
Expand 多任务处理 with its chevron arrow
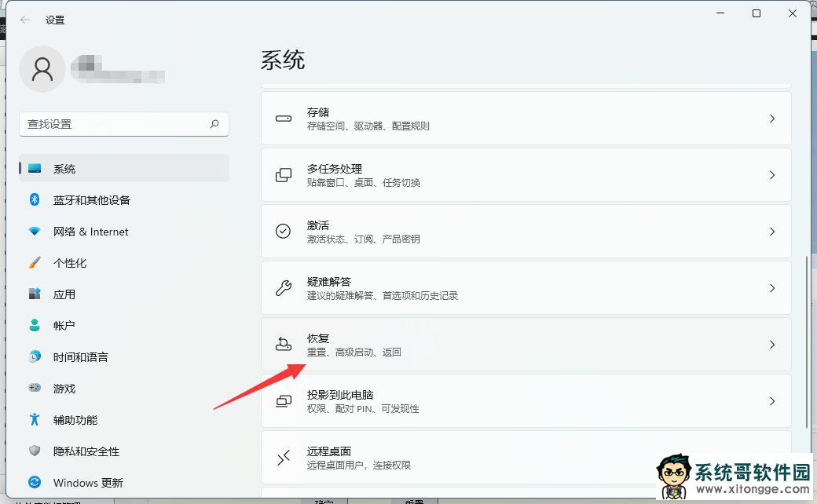772,175
